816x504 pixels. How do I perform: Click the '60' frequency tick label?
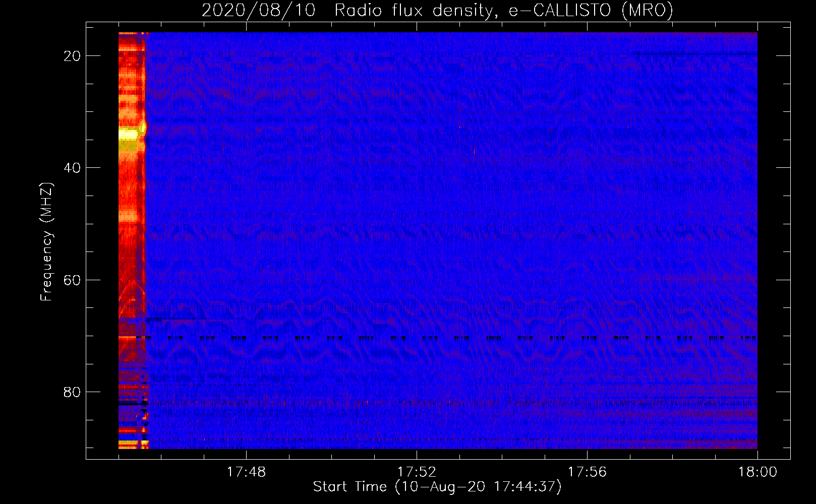[x=72, y=280]
